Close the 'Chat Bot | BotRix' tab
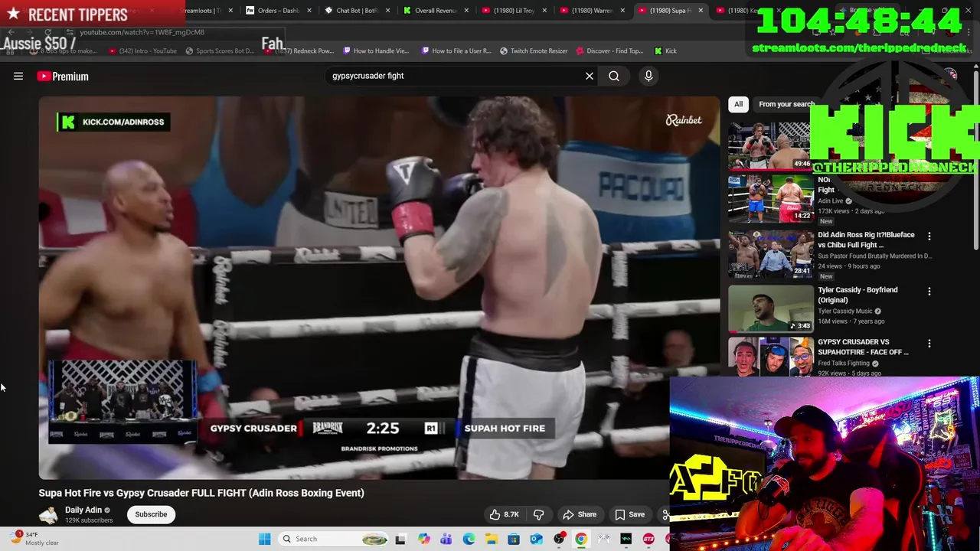 (x=388, y=11)
